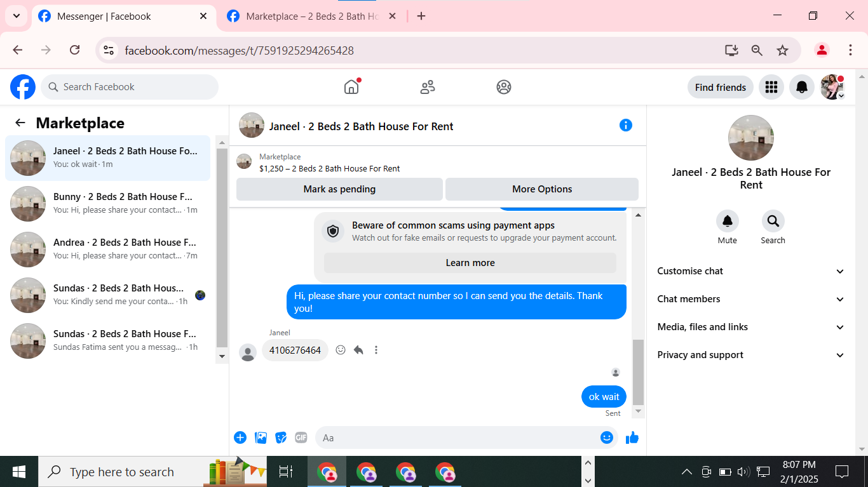The width and height of the screenshot is (868, 487).
Task: Choose a sticker from the composer
Action: [281, 437]
